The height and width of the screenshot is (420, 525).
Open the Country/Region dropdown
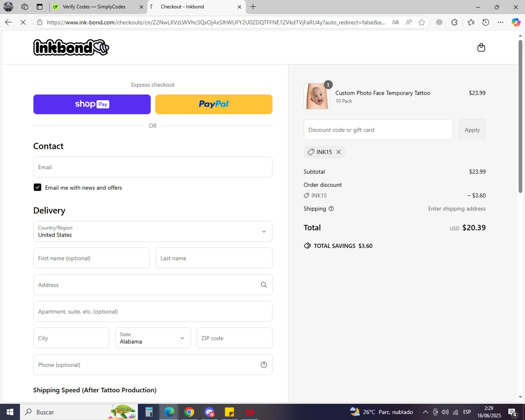[153, 231]
